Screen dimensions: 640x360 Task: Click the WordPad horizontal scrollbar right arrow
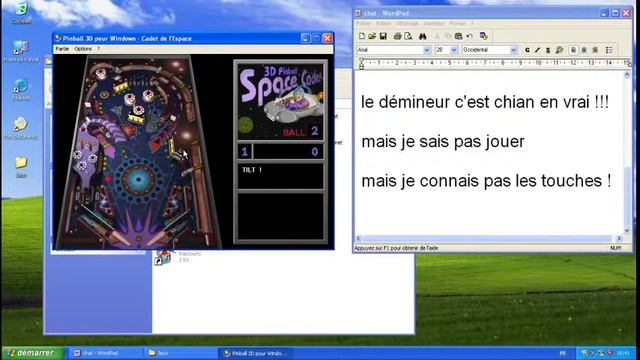619,238
